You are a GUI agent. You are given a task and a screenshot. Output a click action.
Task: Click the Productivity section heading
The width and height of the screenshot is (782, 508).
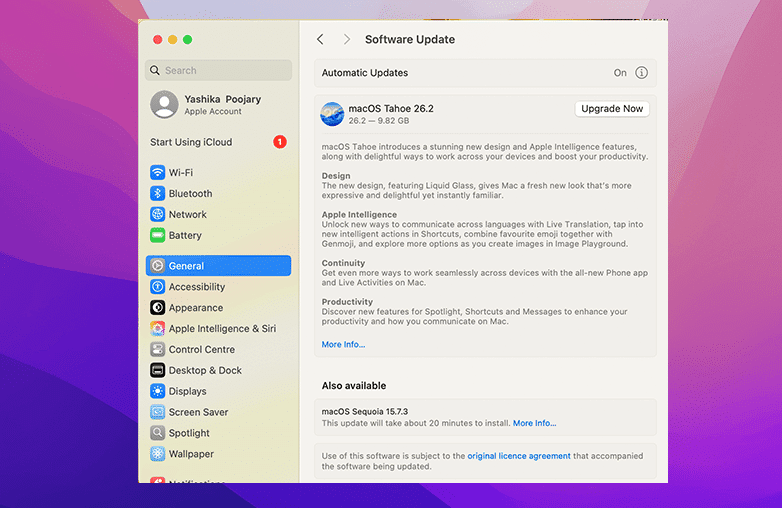click(x=347, y=302)
